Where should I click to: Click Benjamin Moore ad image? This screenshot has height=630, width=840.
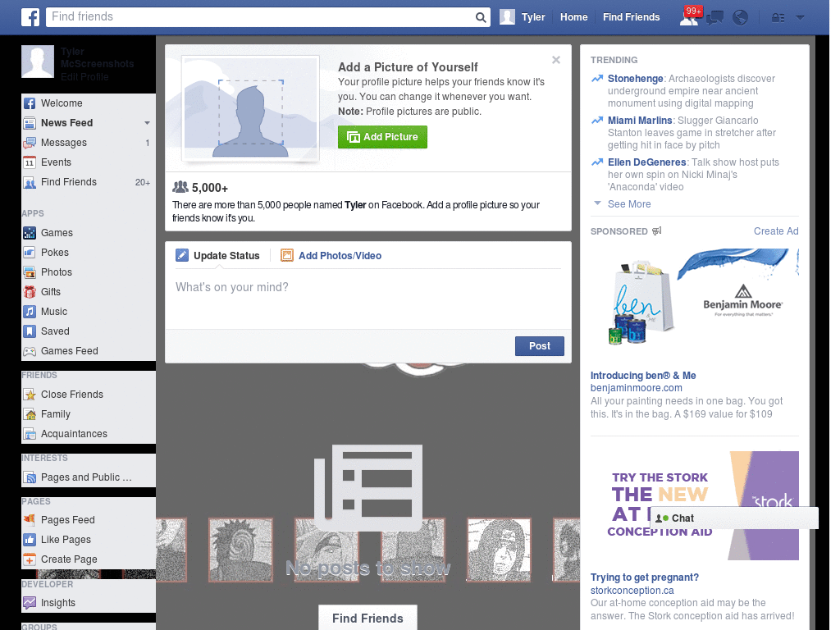coord(694,304)
